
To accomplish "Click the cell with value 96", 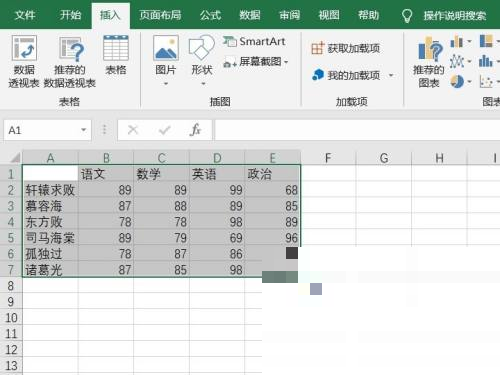I will 273,238.
